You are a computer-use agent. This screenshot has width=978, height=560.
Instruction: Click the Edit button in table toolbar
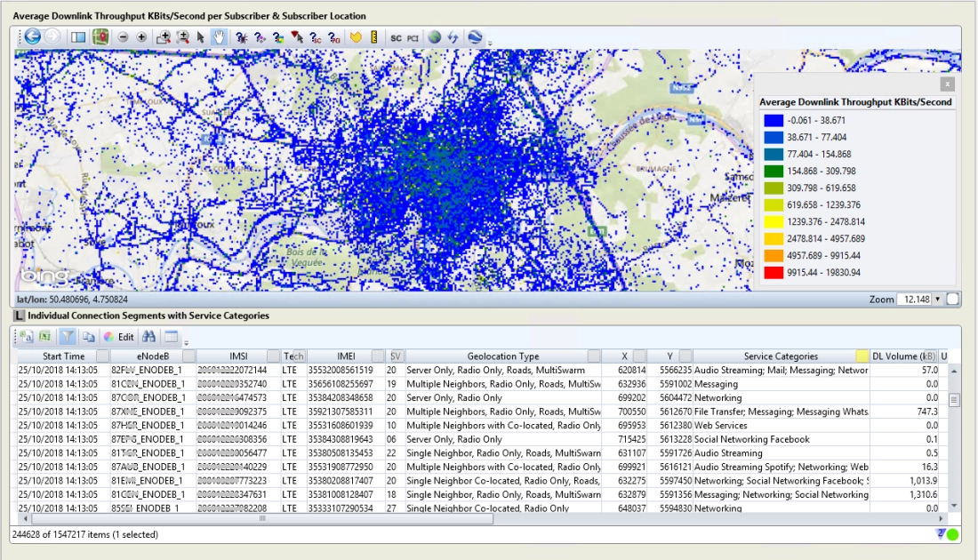click(126, 337)
